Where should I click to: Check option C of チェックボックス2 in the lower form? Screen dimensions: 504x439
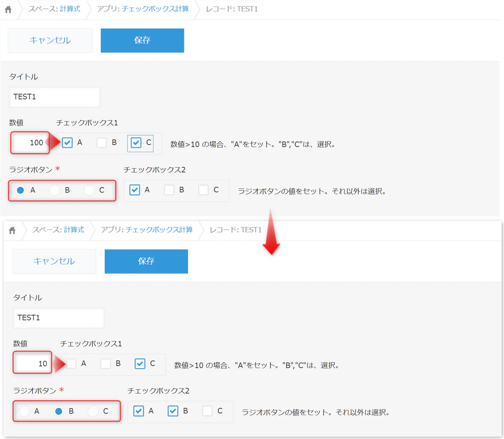click(x=207, y=411)
